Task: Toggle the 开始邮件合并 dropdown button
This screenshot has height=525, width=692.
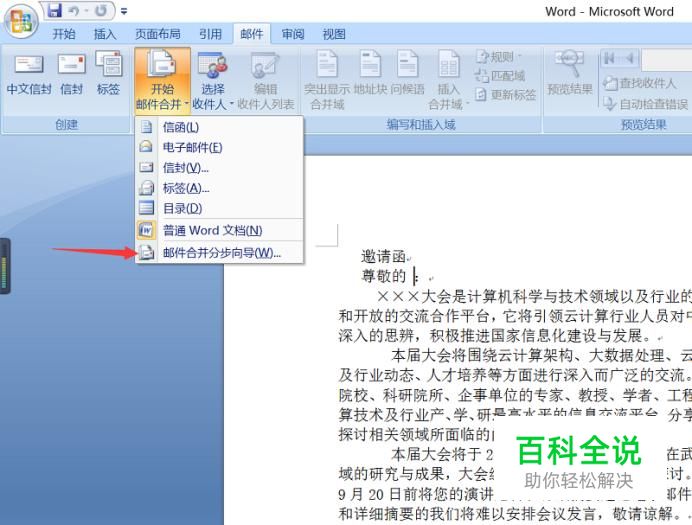Action: tap(162, 80)
